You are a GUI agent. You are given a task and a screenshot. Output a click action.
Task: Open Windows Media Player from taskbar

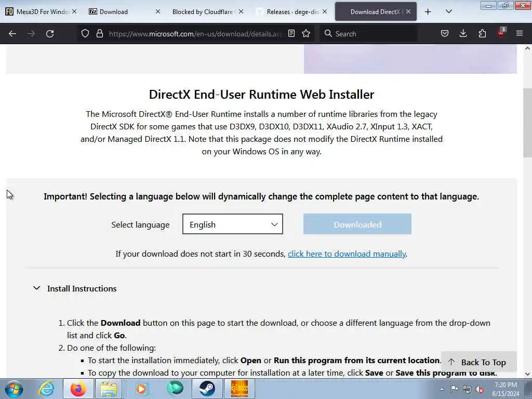pos(141,389)
